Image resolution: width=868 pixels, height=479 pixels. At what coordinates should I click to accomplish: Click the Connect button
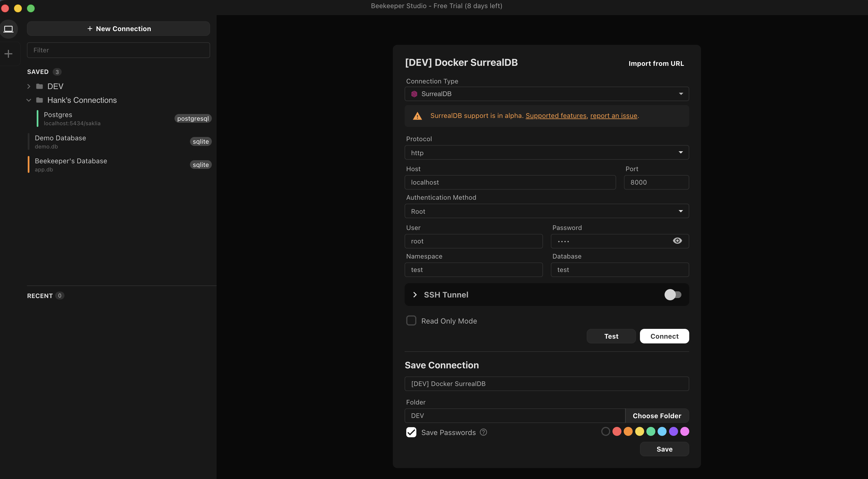click(664, 336)
